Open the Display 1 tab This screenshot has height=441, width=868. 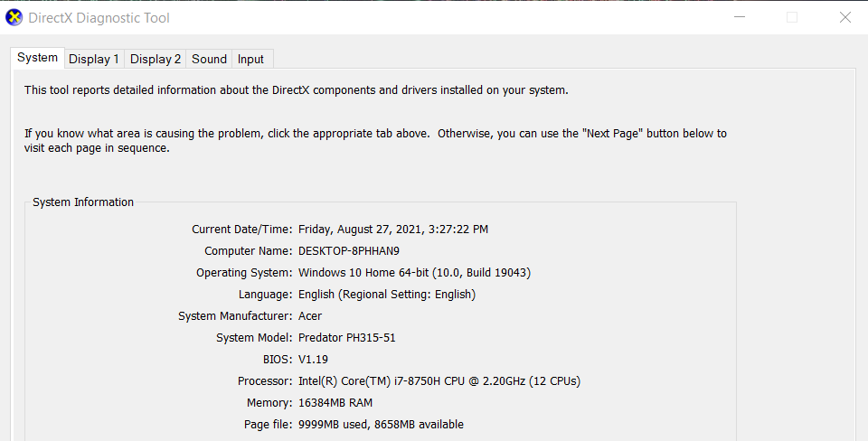(94, 60)
